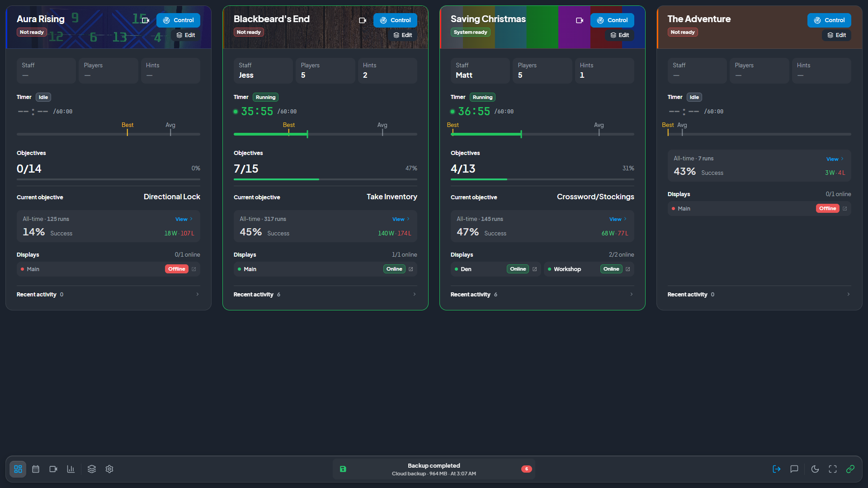This screenshot has height=488, width=868.
Task: Expand Recent activity in Aura Rising
Action: (x=108, y=295)
